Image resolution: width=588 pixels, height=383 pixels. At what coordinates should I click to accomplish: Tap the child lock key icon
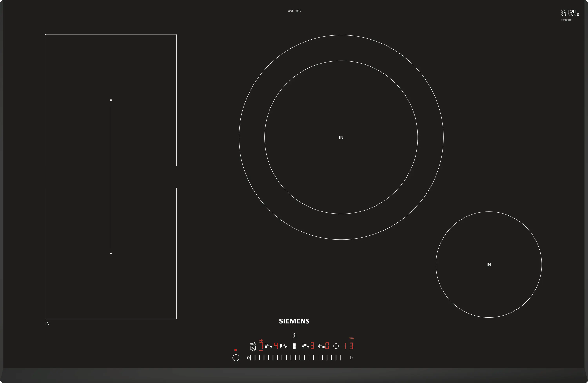tap(253, 344)
